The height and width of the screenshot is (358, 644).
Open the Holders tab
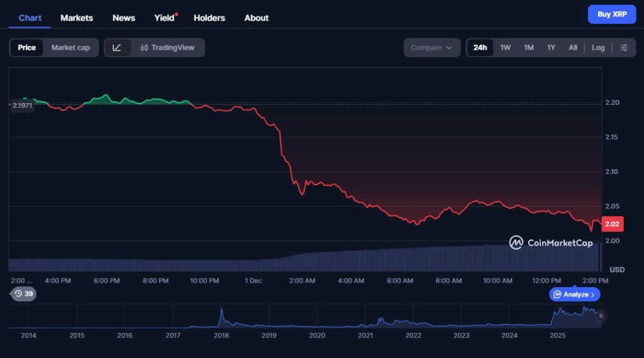pos(209,18)
